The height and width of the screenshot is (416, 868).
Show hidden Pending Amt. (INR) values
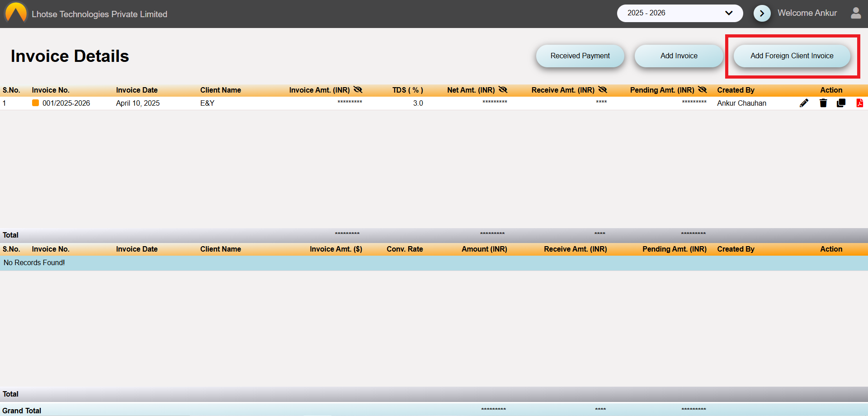[x=702, y=90]
